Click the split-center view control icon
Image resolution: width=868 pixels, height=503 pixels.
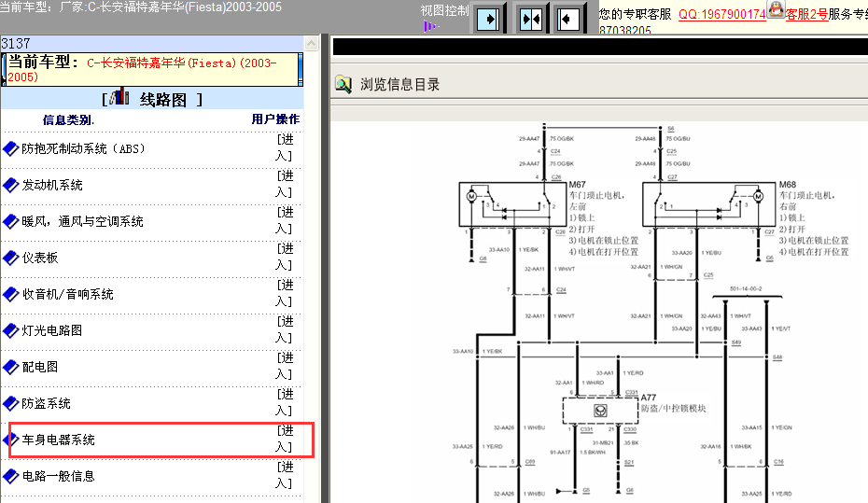[531, 20]
